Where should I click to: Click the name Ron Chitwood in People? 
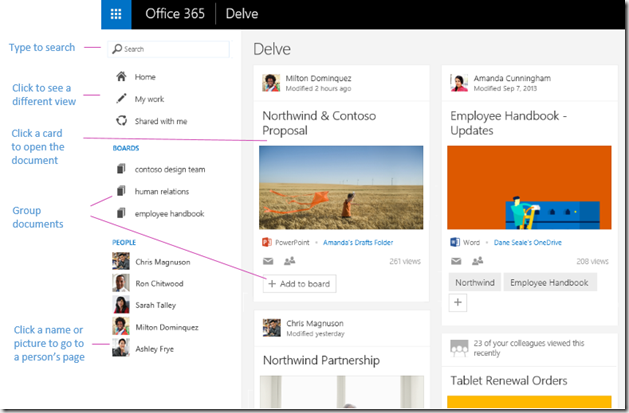[x=159, y=283]
